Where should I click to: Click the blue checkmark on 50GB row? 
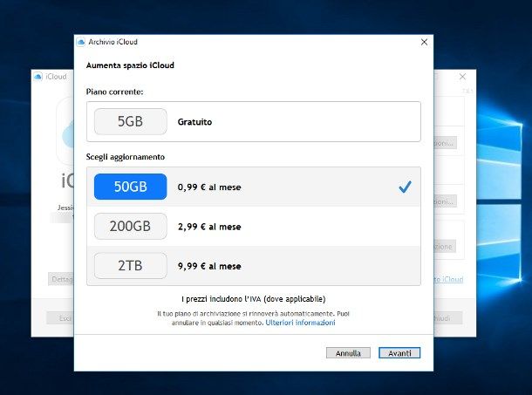pyautogui.click(x=406, y=187)
